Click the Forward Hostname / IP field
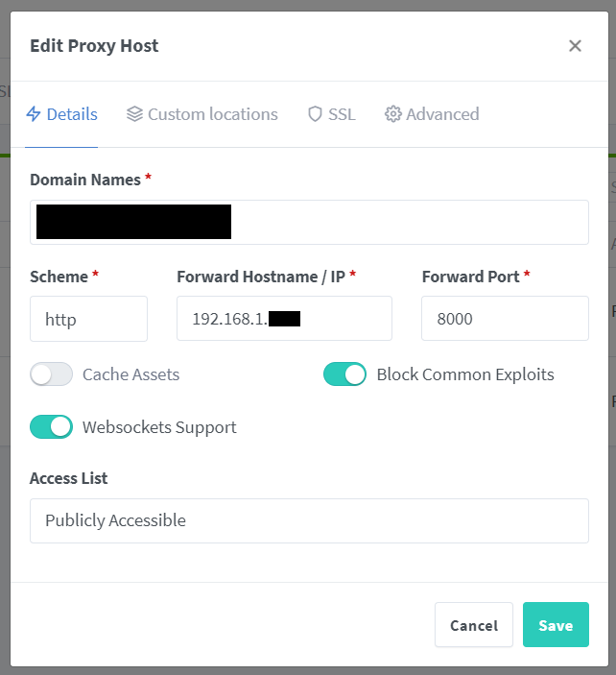 point(284,319)
